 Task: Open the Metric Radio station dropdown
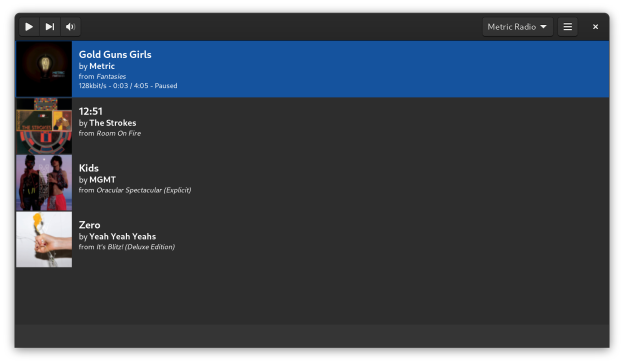point(517,27)
